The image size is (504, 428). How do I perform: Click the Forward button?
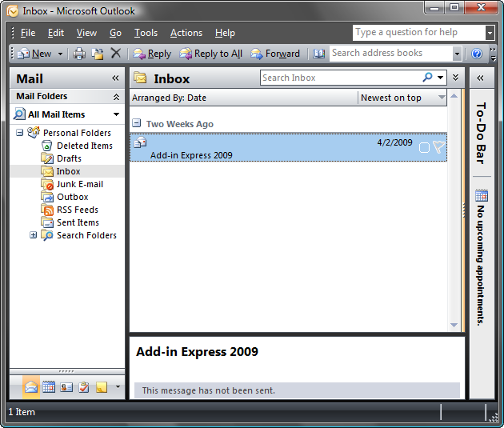tap(275, 54)
